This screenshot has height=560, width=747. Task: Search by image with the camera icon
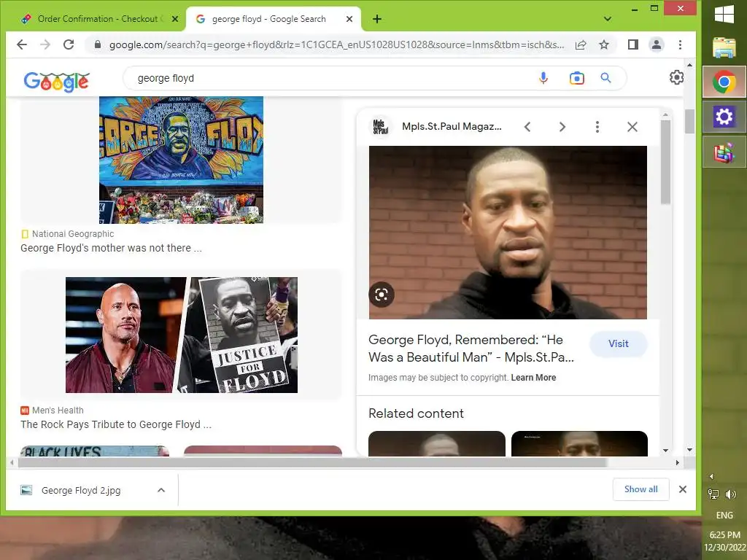pyautogui.click(x=576, y=78)
